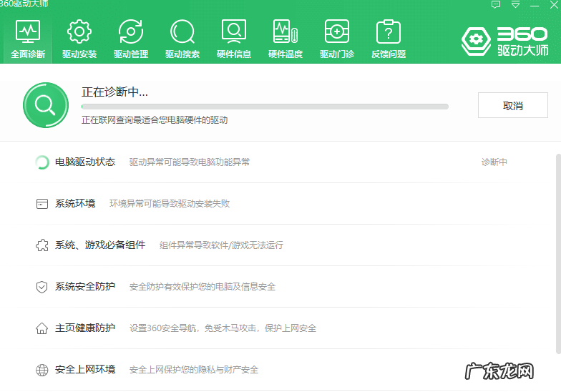
Task: Click 正在联网查询最适合您电脑硬件的驱动 status text
Action: [x=155, y=120]
